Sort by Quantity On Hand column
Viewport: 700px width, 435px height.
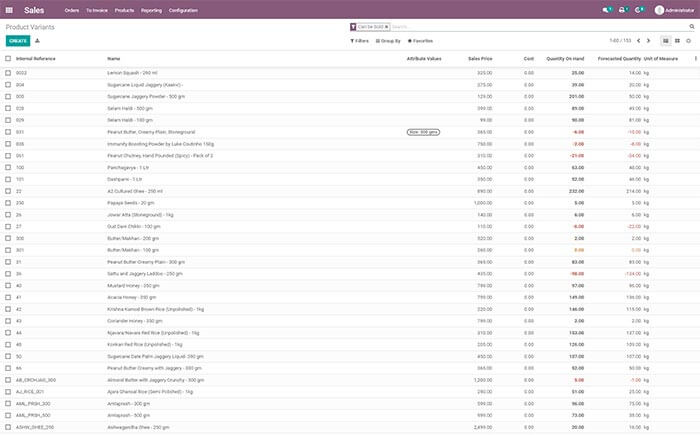click(565, 59)
